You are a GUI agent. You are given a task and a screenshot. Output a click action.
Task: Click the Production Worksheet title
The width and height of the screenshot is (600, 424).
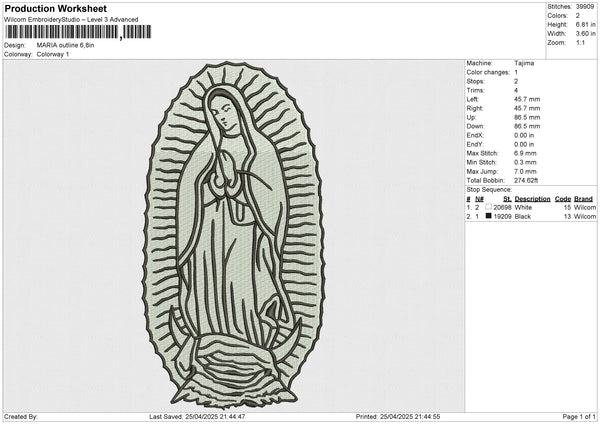coord(54,9)
